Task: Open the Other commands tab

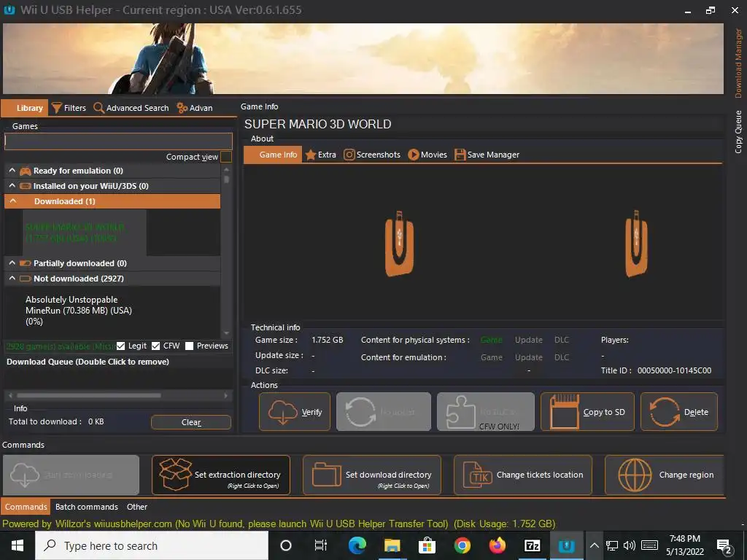Action: click(136, 507)
